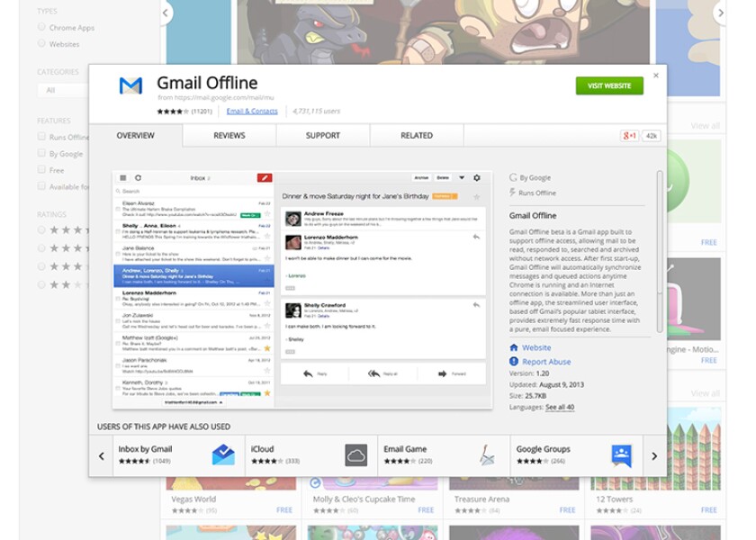Click See all 40 languages link

coord(560,408)
